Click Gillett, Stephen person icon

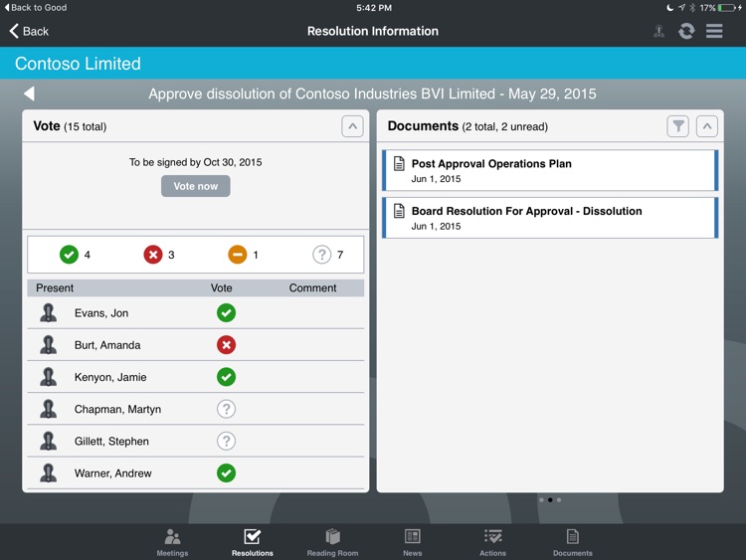pyautogui.click(x=48, y=441)
